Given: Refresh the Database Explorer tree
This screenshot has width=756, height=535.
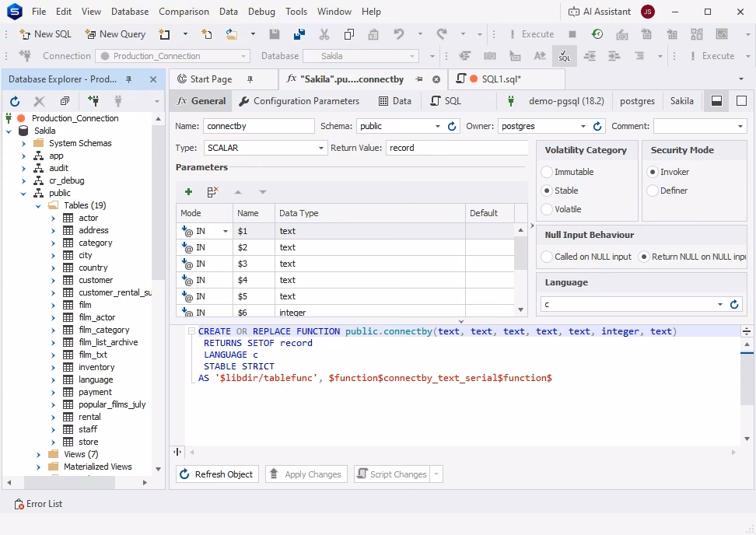Looking at the screenshot, I should pos(15,101).
